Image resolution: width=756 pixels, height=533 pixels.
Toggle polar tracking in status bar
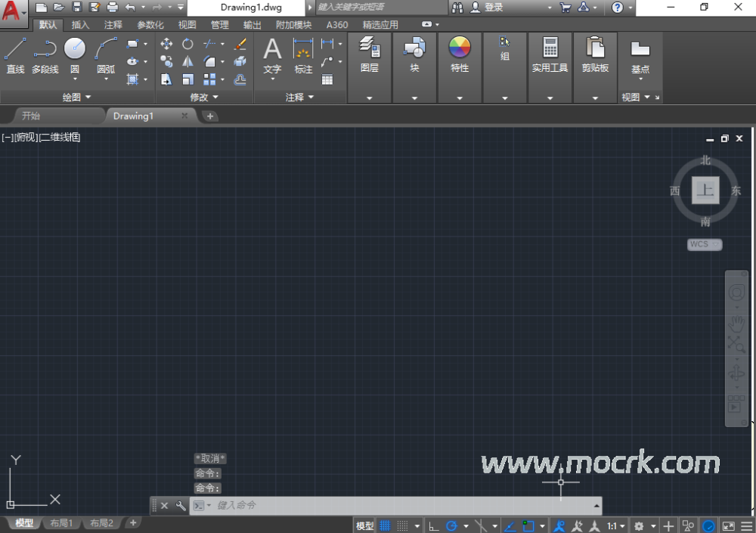(452, 525)
